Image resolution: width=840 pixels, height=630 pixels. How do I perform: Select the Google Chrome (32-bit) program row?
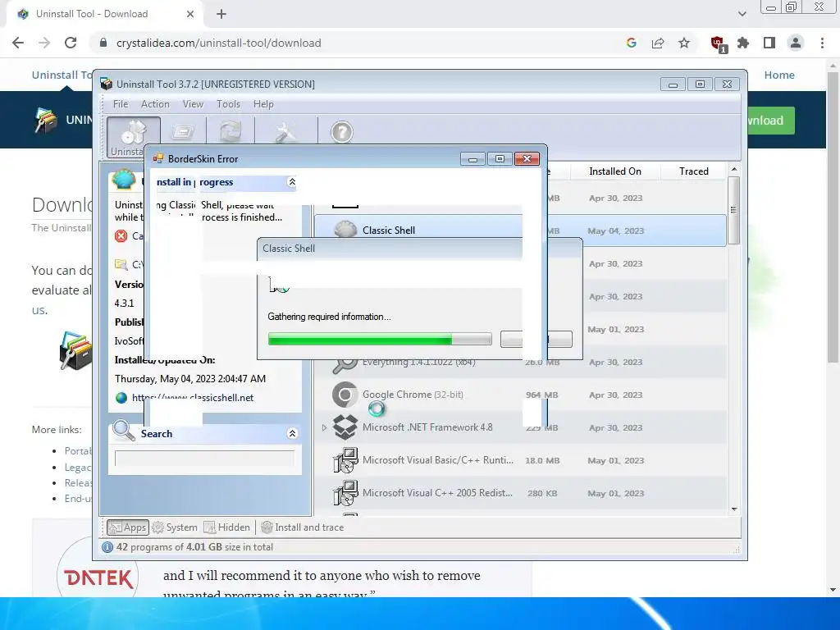pyautogui.click(x=519, y=395)
